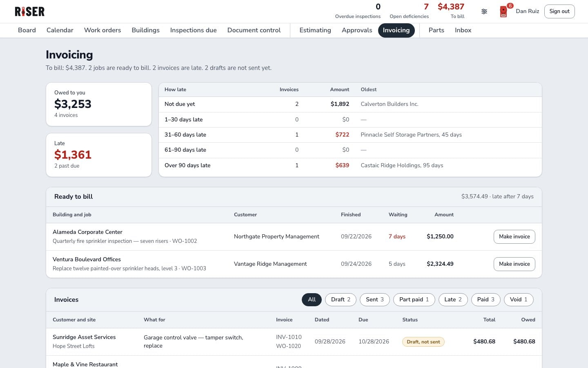This screenshot has width=588, height=368.
Task: Open Sunridge Asset Services invoice row
Action: 294,342
